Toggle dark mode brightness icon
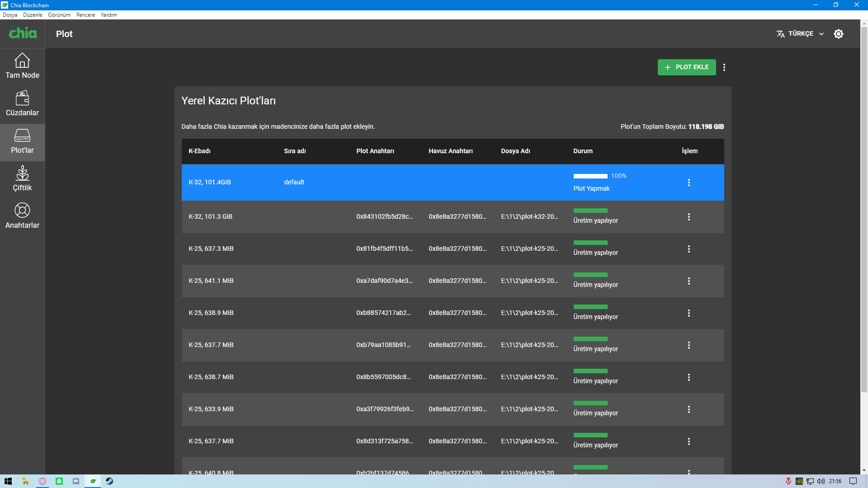 pyautogui.click(x=839, y=34)
